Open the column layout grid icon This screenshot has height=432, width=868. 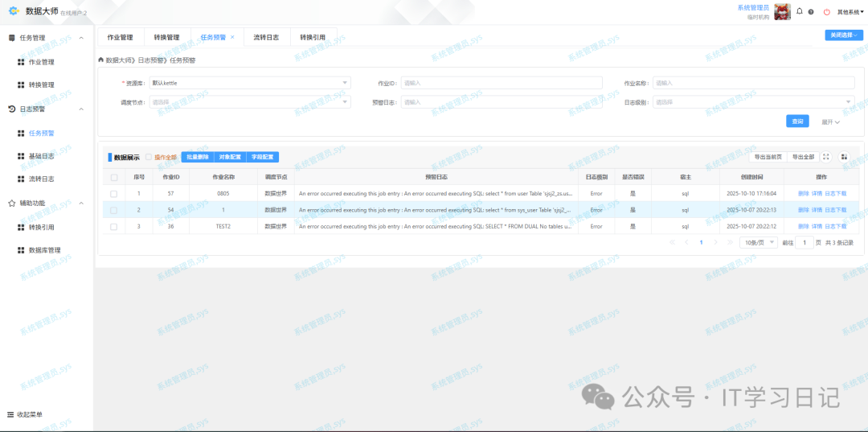[844, 157]
